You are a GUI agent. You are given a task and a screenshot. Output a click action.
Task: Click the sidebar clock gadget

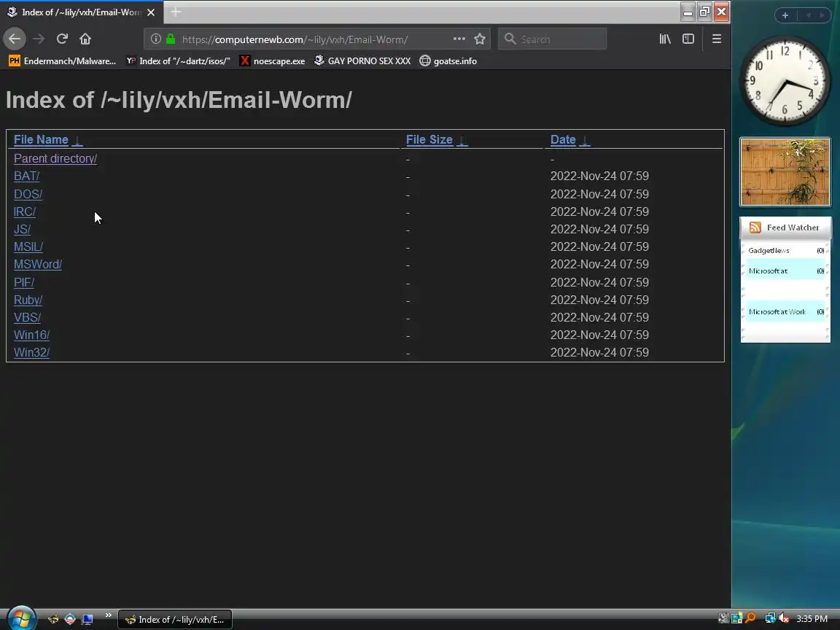coord(785,81)
